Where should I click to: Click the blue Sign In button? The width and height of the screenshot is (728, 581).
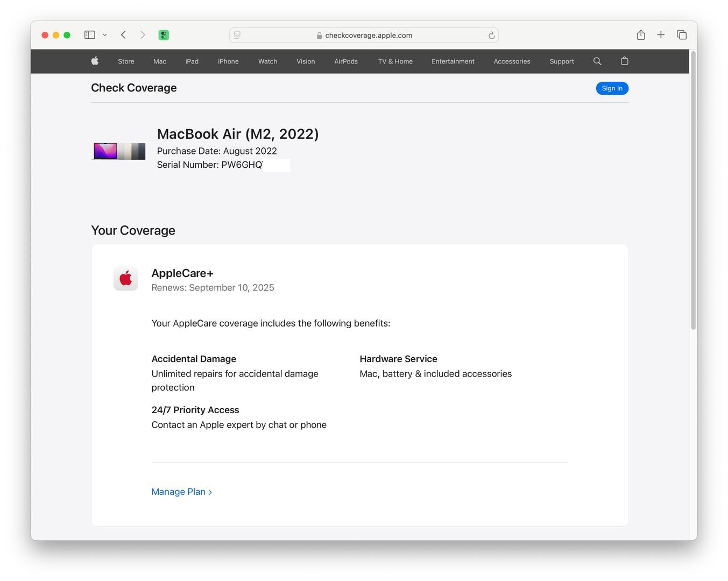[612, 88]
